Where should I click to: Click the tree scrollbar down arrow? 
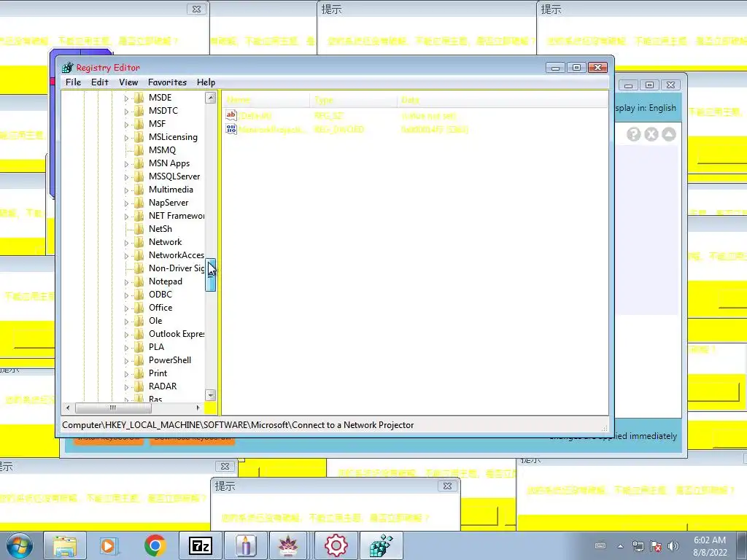click(210, 394)
